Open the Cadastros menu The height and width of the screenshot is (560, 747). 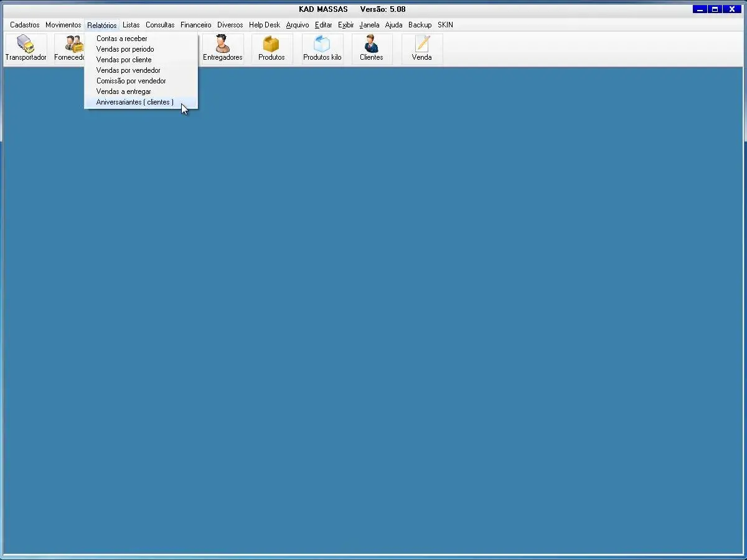tap(25, 25)
